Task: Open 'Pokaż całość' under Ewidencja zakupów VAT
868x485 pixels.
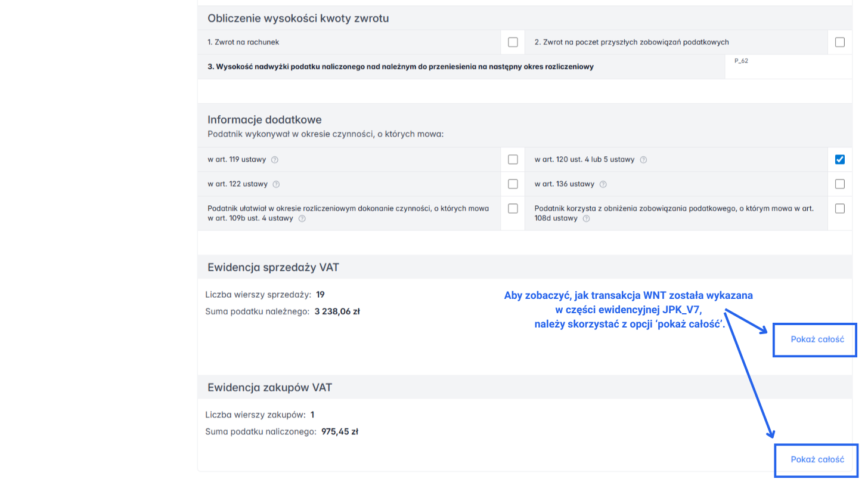Action: pyautogui.click(x=817, y=459)
